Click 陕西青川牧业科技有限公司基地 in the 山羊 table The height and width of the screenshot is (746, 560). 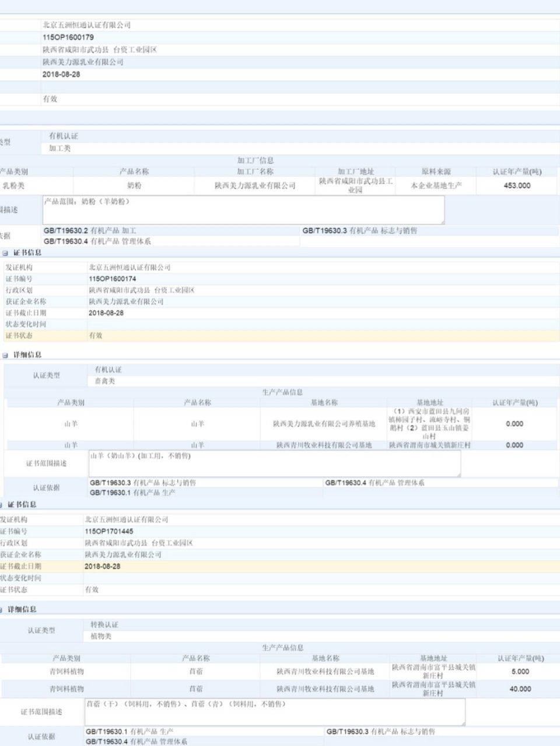(324, 445)
